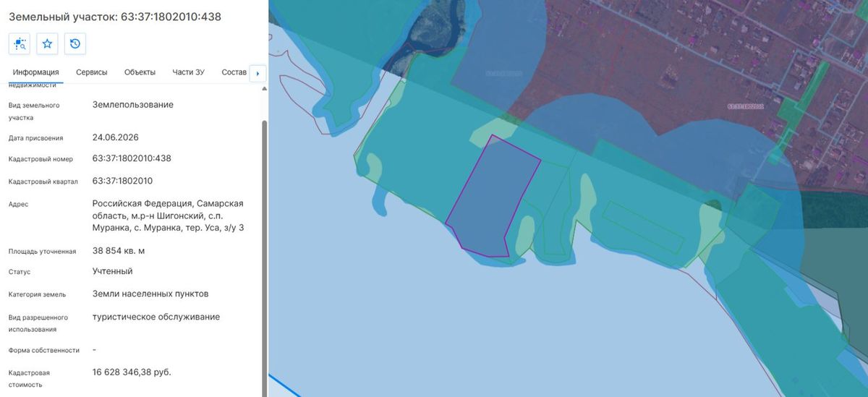Viewport: 868px width, 397px height.
Task: Click the 63:37:1802012 label on the map
Action: coord(746,106)
